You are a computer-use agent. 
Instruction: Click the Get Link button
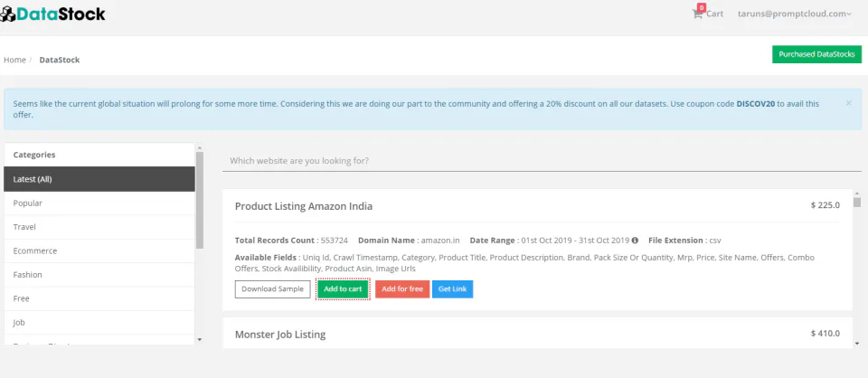pos(452,288)
